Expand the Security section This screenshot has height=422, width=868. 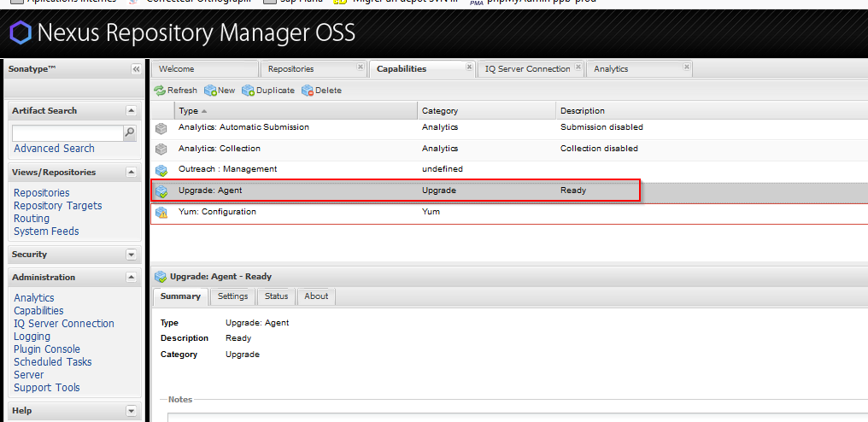coord(131,255)
